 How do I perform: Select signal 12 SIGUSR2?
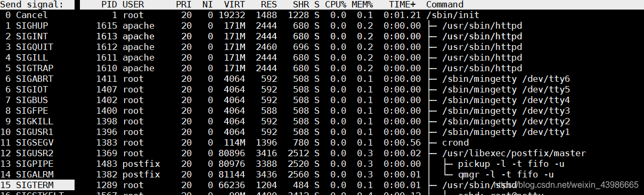point(37,153)
